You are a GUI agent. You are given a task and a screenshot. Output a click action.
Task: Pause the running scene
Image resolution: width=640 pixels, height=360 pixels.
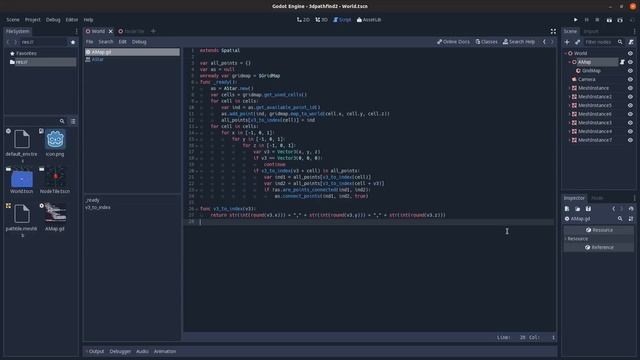[x=587, y=20]
